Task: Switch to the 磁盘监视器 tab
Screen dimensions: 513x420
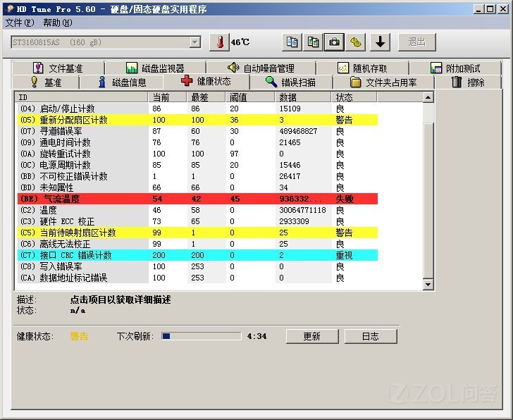Action: click(x=156, y=68)
